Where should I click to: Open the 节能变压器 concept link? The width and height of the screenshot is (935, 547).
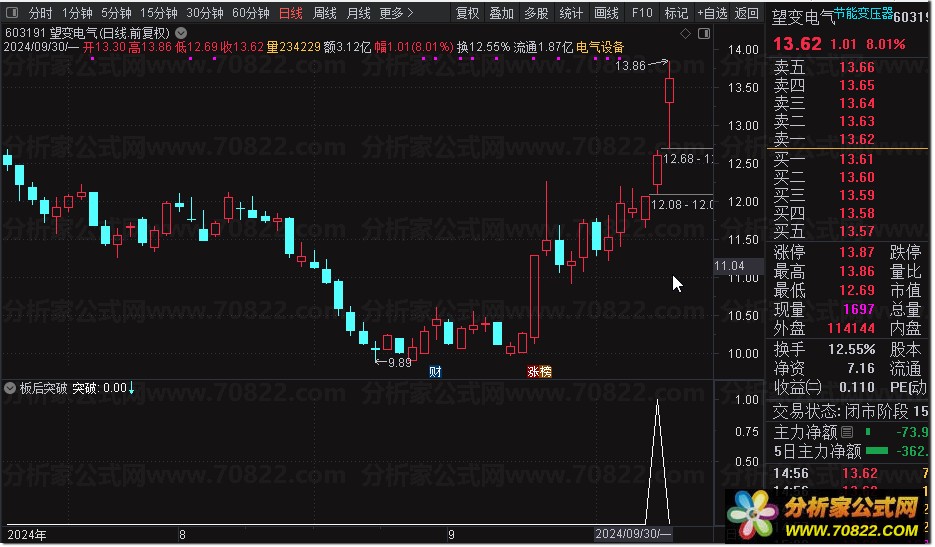[x=863, y=13]
